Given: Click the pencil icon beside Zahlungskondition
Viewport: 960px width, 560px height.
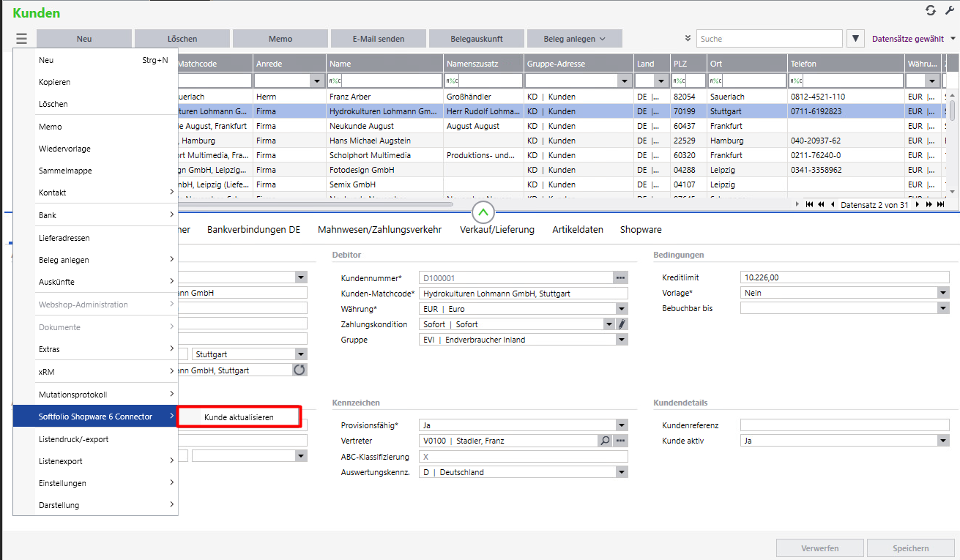Looking at the screenshot, I should (x=622, y=324).
